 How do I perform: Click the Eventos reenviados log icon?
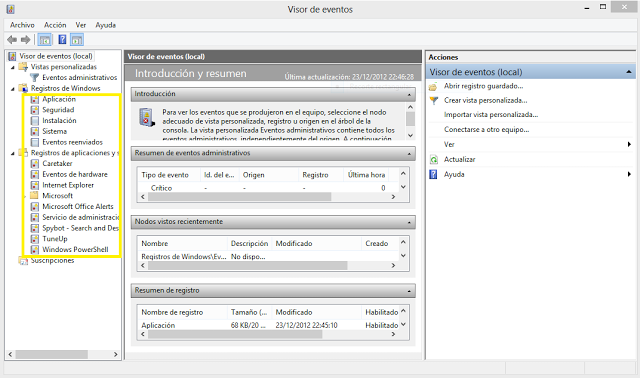pos(35,142)
